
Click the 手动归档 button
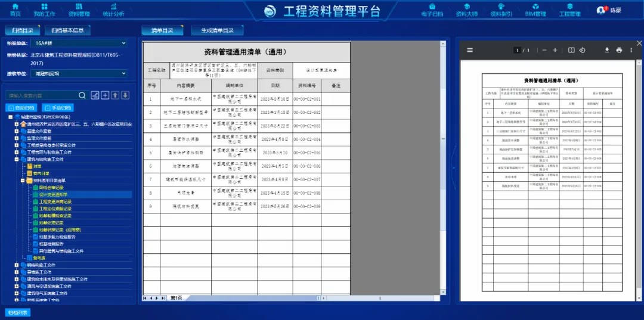57,108
